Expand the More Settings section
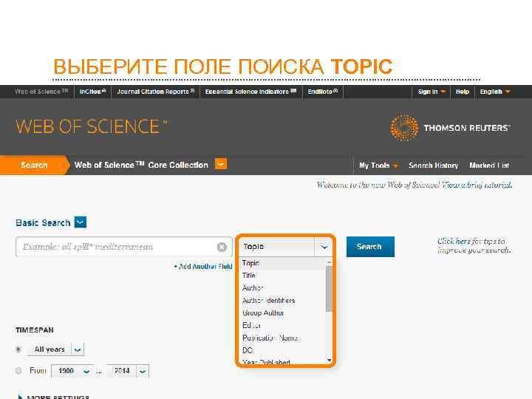The height and width of the screenshot is (399, 532). (55, 396)
